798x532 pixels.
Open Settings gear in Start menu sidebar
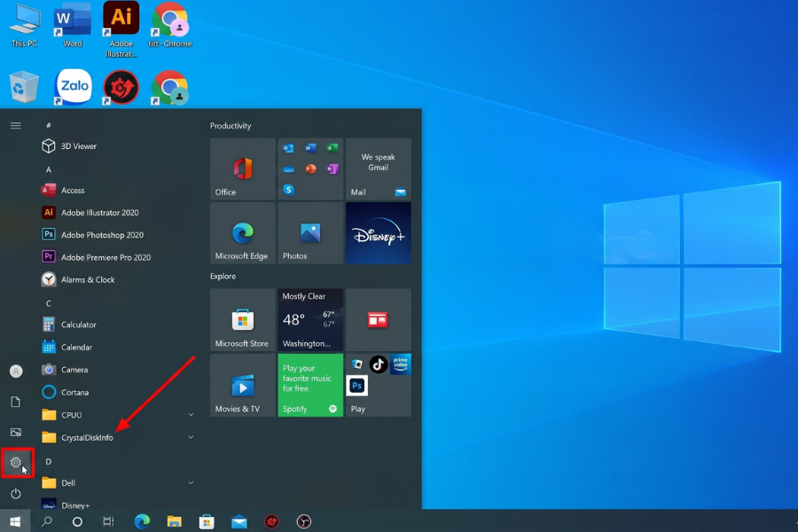(16, 462)
